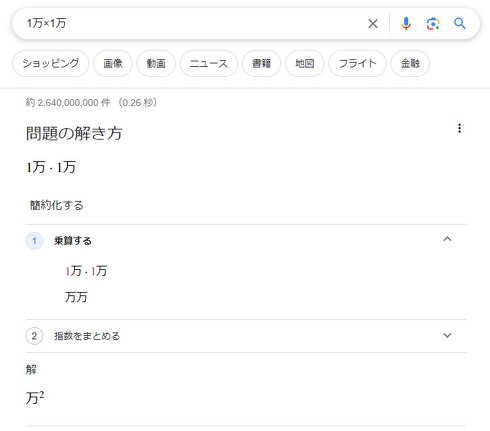Click the 指数をまとめる step title
Viewport: 490px width, 431px height.
coord(87,336)
